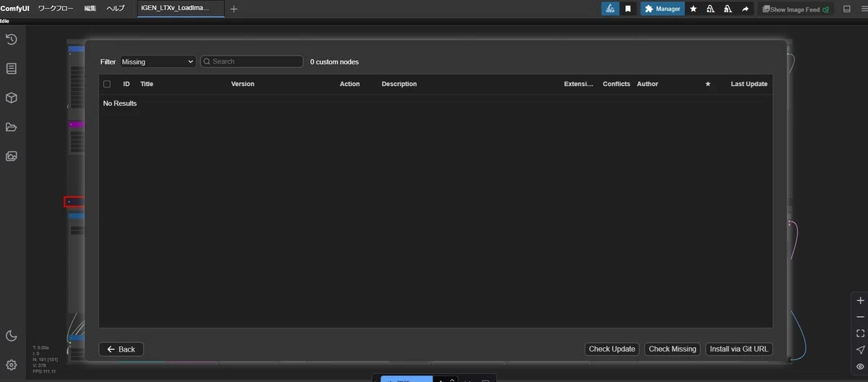Click the Manager button
Screen dimensions: 868x382
[x=662, y=9]
